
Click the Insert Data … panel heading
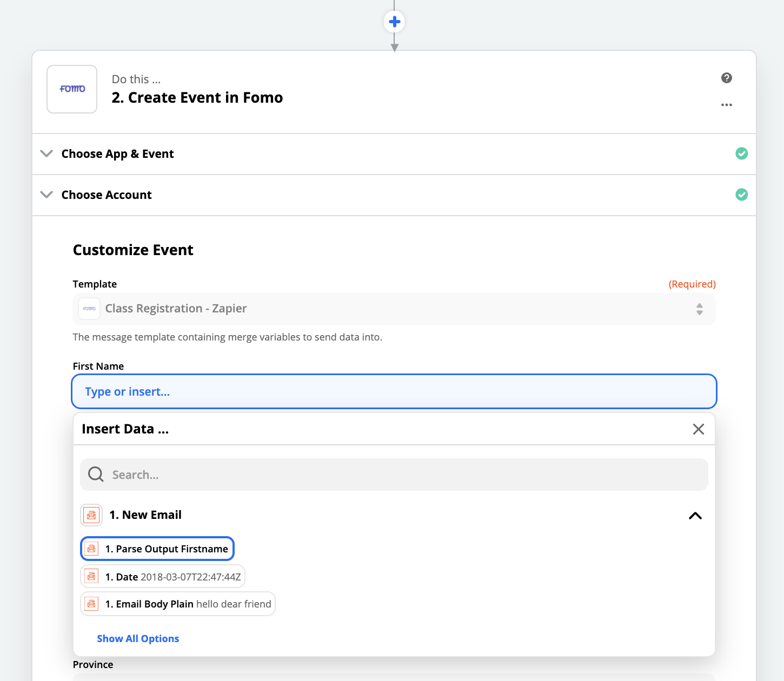pos(125,429)
